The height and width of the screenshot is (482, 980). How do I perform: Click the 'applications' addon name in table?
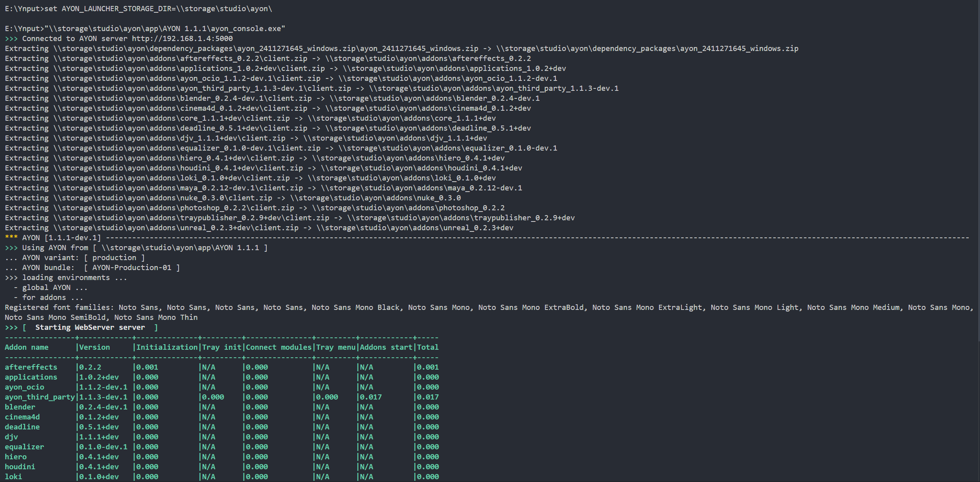(31, 377)
